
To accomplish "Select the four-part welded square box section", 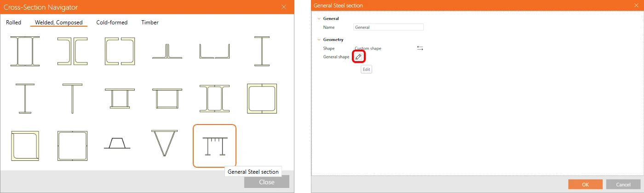I will tap(72, 146).
